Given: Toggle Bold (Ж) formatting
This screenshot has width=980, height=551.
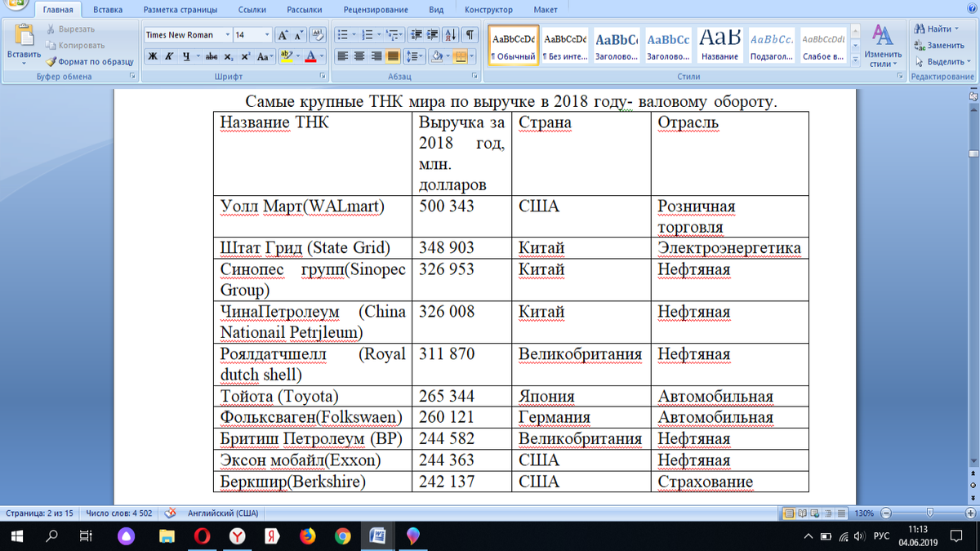Looking at the screenshot, I should click(153, 56).
